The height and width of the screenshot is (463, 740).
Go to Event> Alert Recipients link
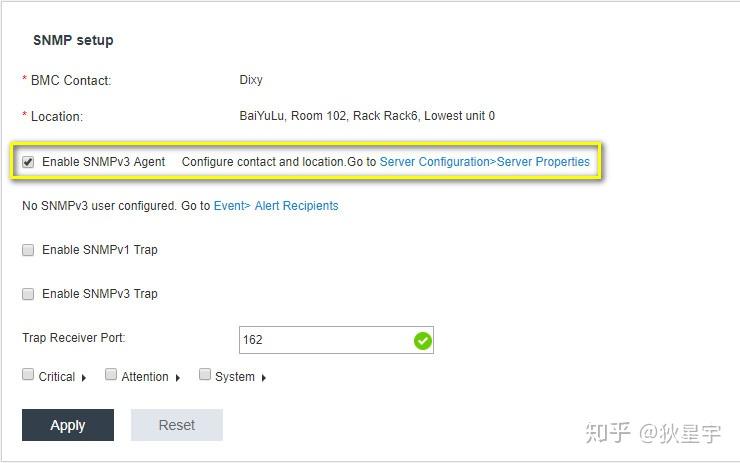pos(276,206)
